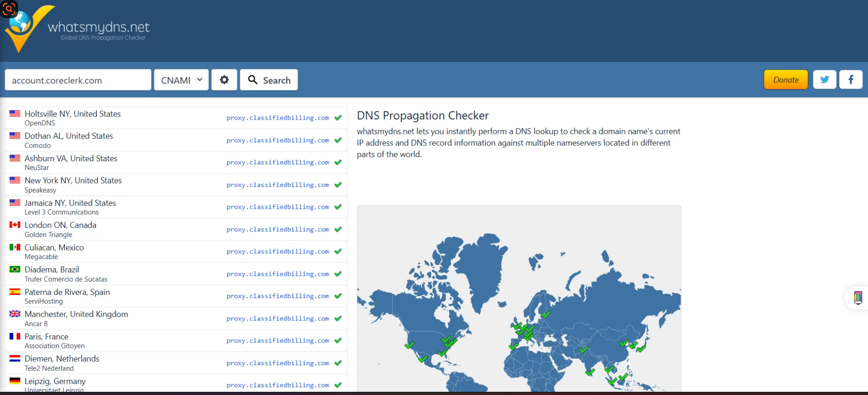
Task: Click the Scandinavia checkmark on the world map
Action: [546, 314]
